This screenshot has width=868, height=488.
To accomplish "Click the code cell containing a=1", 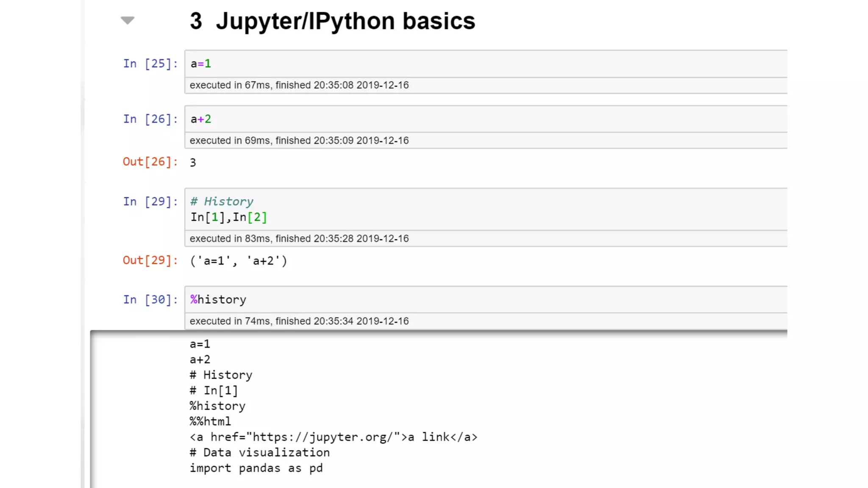I will pos(486,64).
